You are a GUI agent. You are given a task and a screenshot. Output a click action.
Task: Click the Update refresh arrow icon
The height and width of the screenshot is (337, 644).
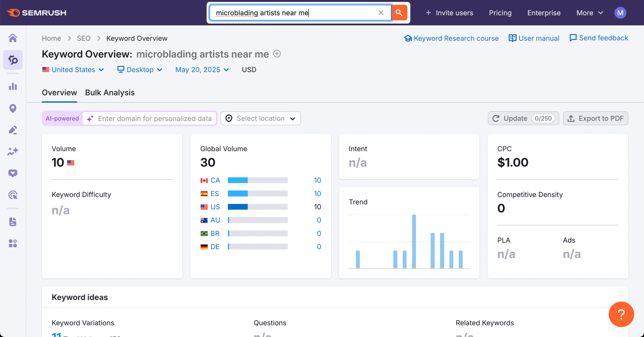coord(496,119)
